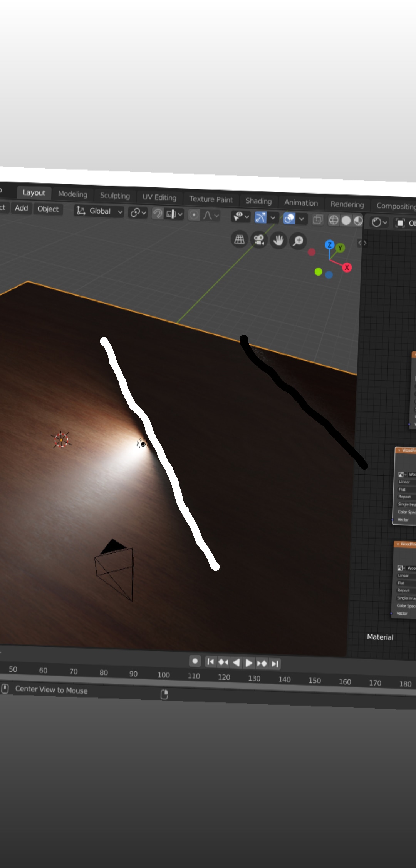Select wireframe viewport shading
The image size is (416, 868).
coord(334,220)
